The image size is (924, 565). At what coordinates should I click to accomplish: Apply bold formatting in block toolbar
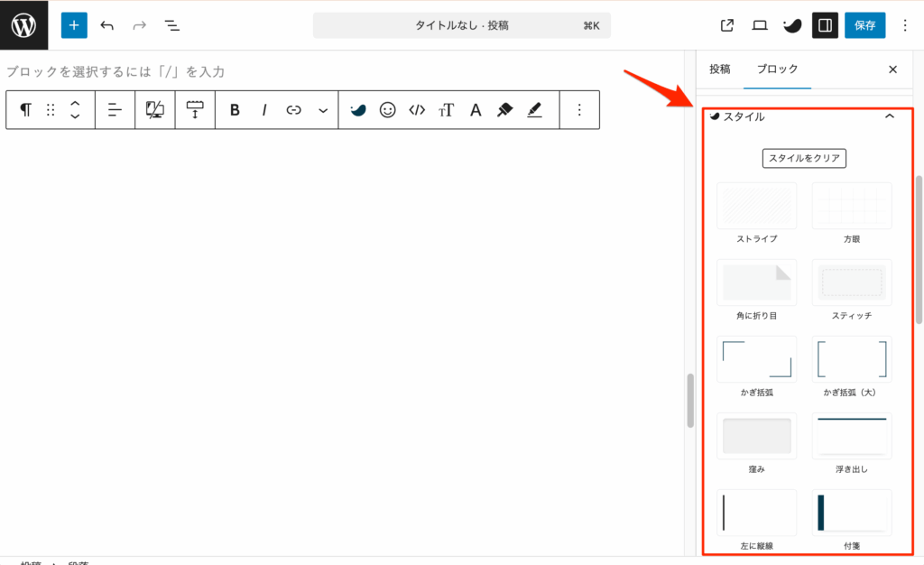(x=235, y=110)
